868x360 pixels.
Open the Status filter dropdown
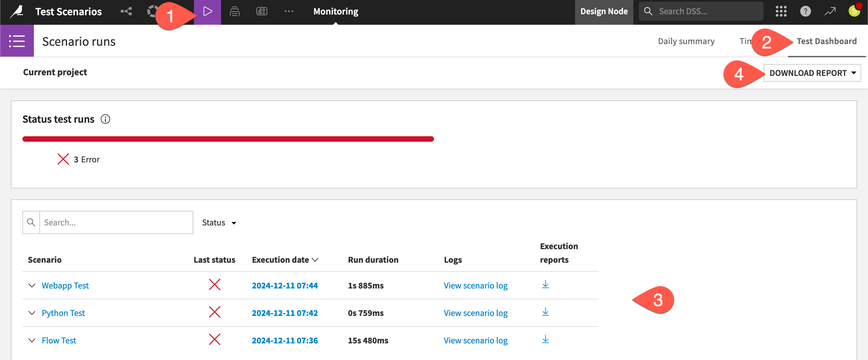[219, 222]
